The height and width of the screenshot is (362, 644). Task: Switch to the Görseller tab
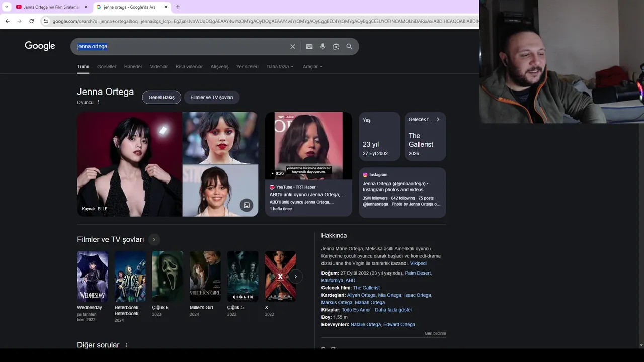tap(107, 67)
